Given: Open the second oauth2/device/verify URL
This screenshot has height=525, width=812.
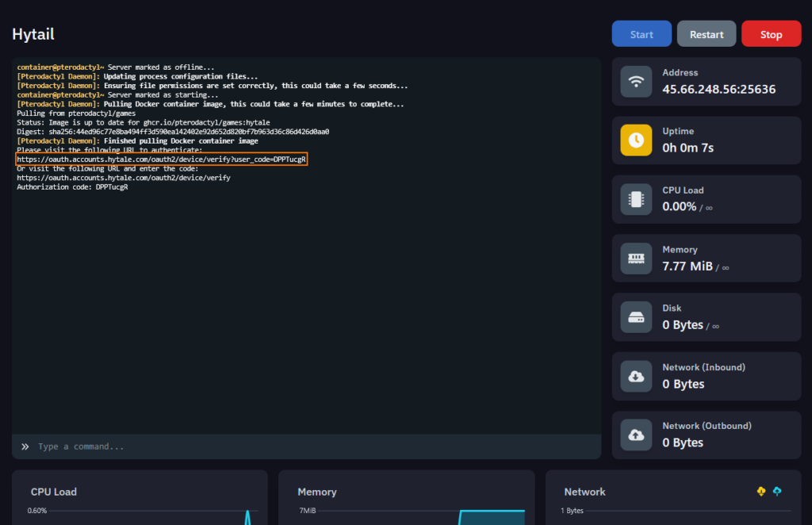Looking at the screenshot, I should (123, 178).
